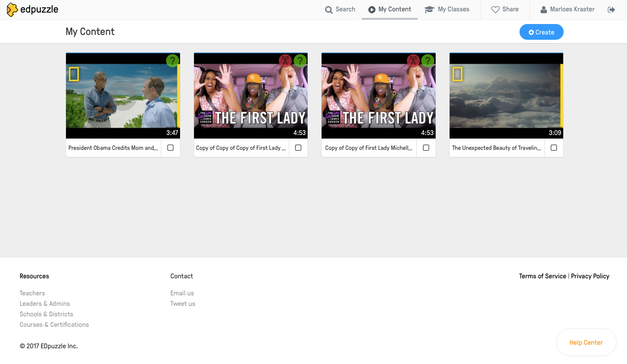Viewport: 627px width, 364px height.
Task: Tick the checkbox for President Obama Credits Mom
Action: point(170,148)
